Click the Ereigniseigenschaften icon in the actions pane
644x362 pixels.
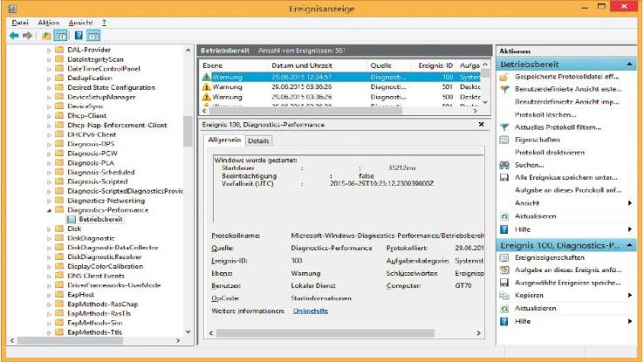(504, 258)
